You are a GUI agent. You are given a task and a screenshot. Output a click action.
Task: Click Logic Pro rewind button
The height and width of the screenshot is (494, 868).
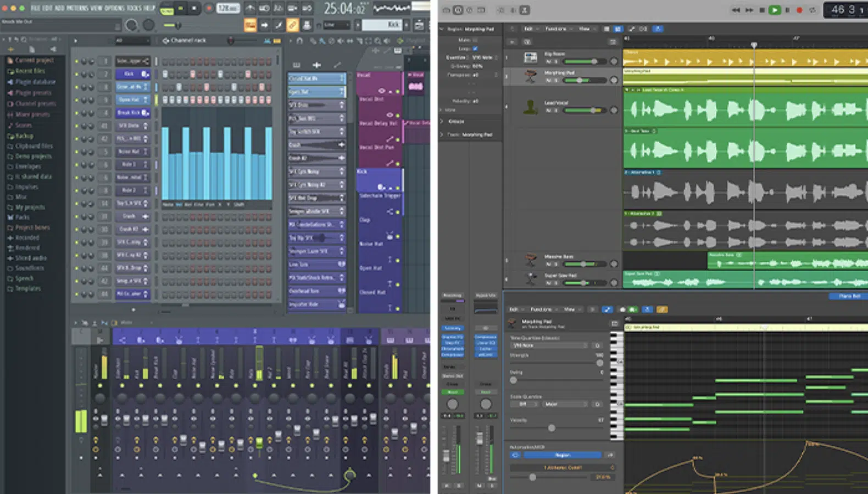coord(736,10)
